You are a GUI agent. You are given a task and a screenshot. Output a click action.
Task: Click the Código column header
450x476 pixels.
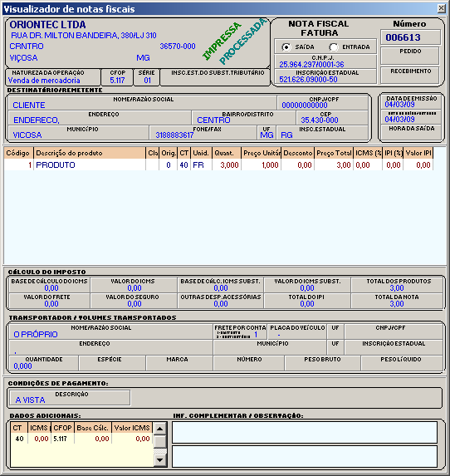pos(18,153)
